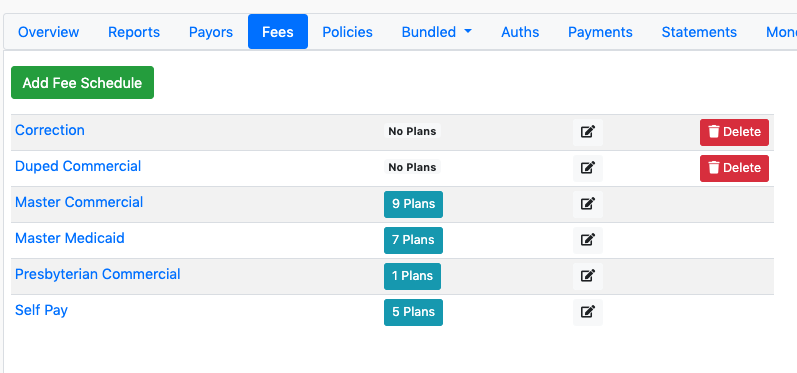
Task: Select the active Fees tab
Action: pos(278,32)
